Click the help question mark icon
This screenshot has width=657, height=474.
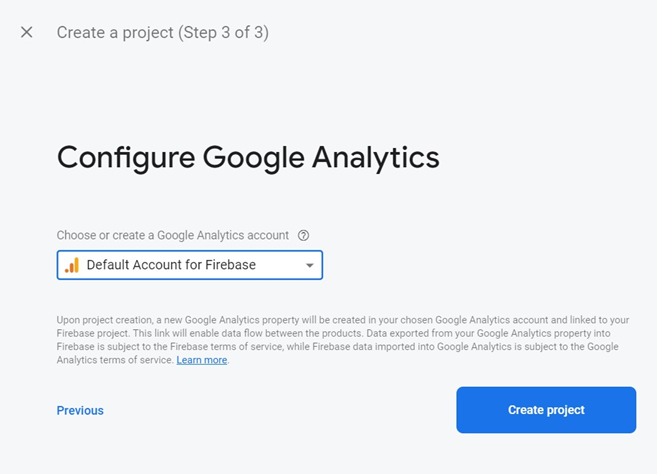(x=303, y=235)
